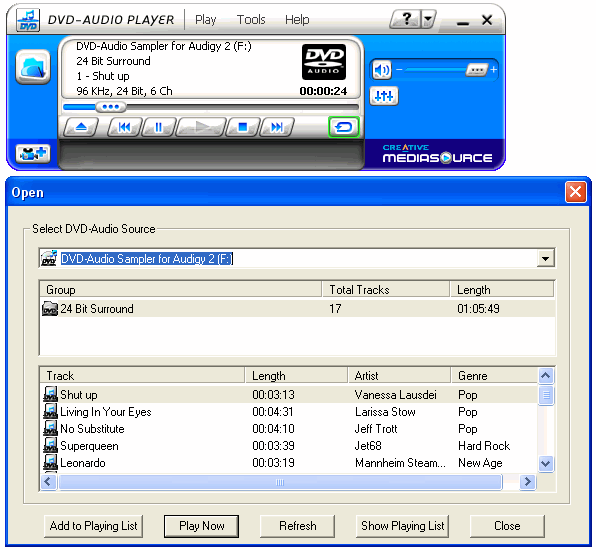
Task: Mute the speaker volume icon
Action: (381, 70)
